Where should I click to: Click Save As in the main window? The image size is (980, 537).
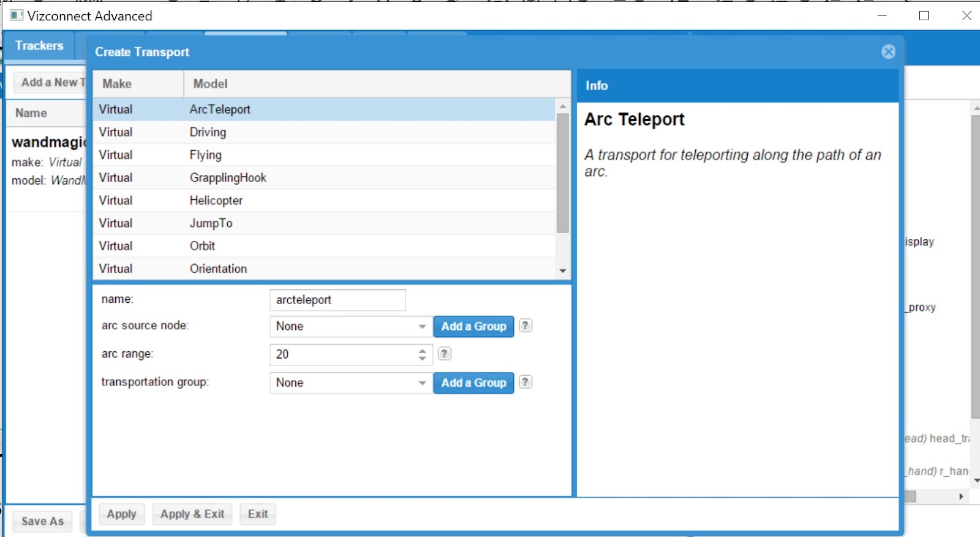click(x=42, y=521)
